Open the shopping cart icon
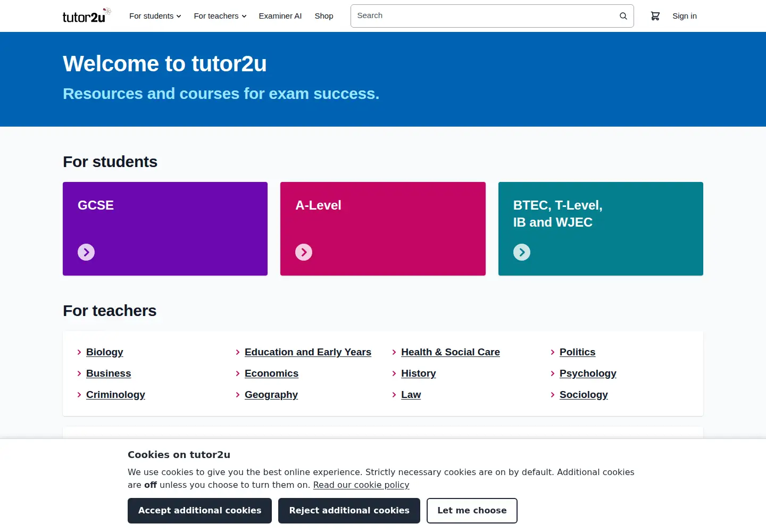 pos(655,16)
